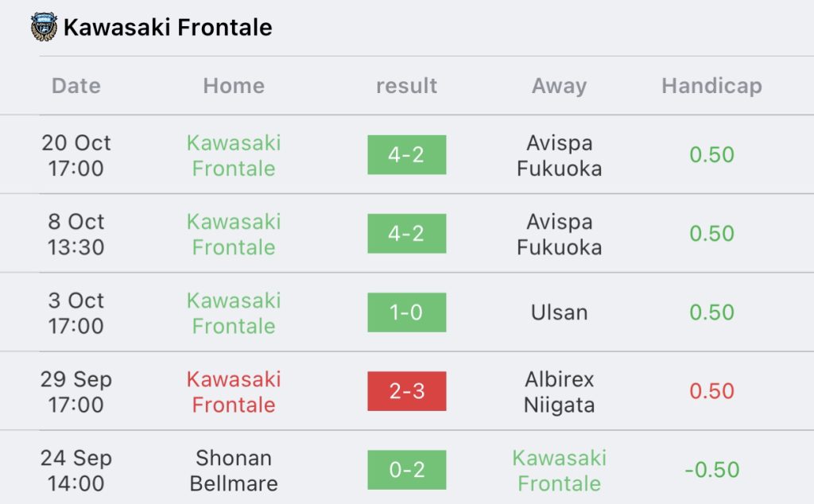Open red Kawasaki Frontale in 29 Sep row
The width and height of the screenshot is (814, 504).
[234, 391]
